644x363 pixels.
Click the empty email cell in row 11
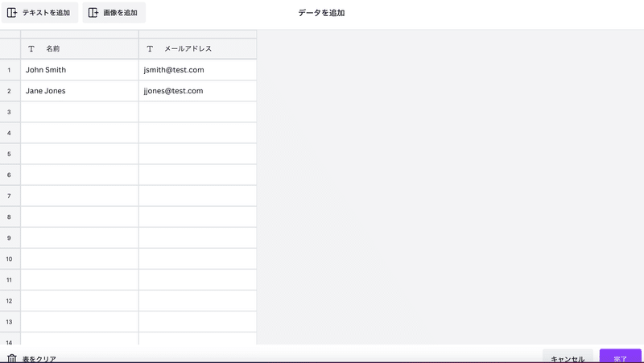(x=198, y=280)
